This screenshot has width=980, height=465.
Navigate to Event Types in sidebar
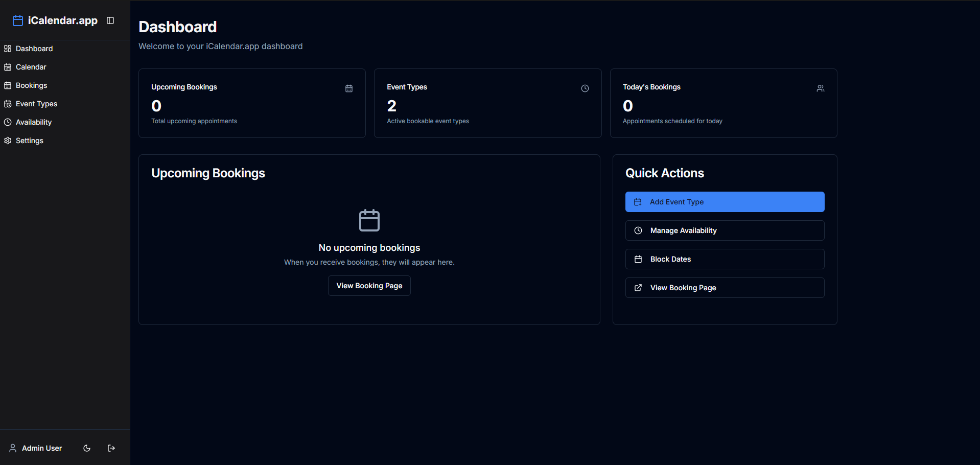[36, 104]
